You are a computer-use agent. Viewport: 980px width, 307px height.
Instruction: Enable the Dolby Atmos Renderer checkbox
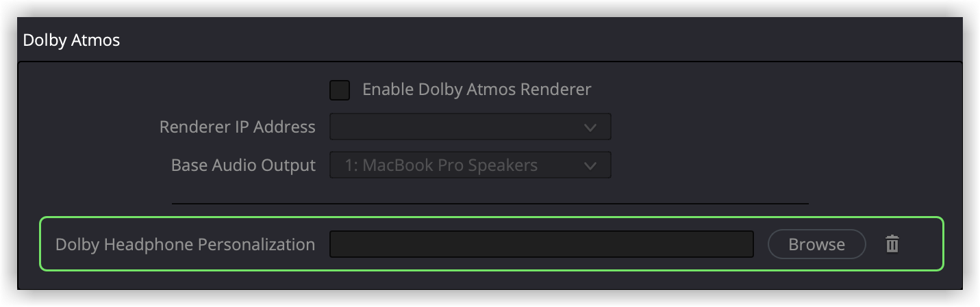tap(340, 90)
